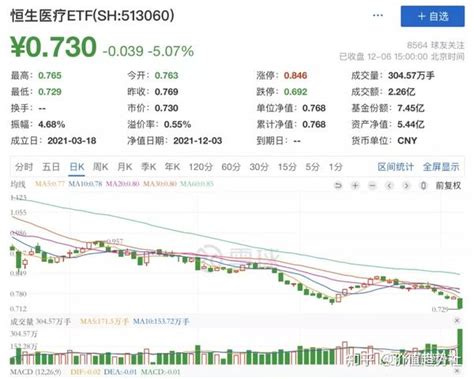The image size is (474, 379).
Task: Click the last green candlestick near 0.729
Action: tap(460, 303)
